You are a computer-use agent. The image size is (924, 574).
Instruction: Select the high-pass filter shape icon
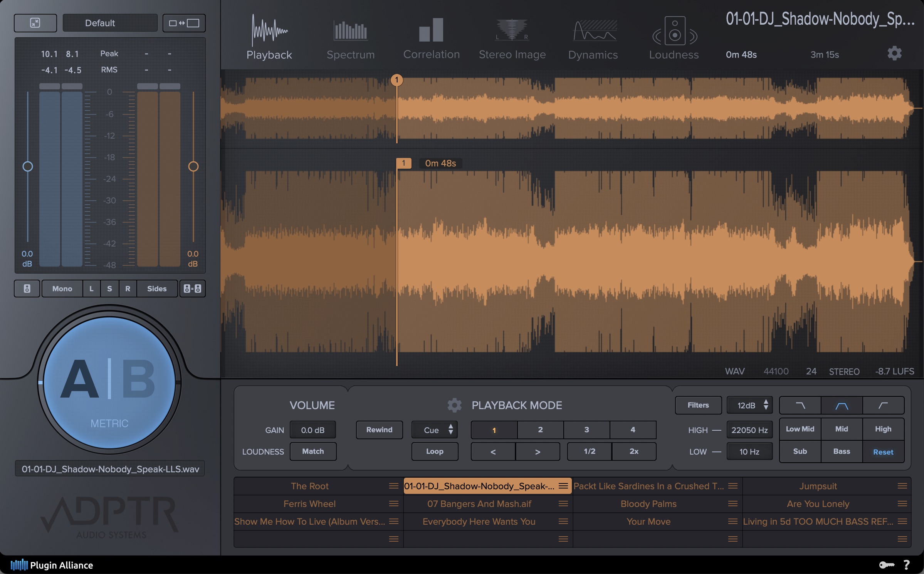(883, 405)
